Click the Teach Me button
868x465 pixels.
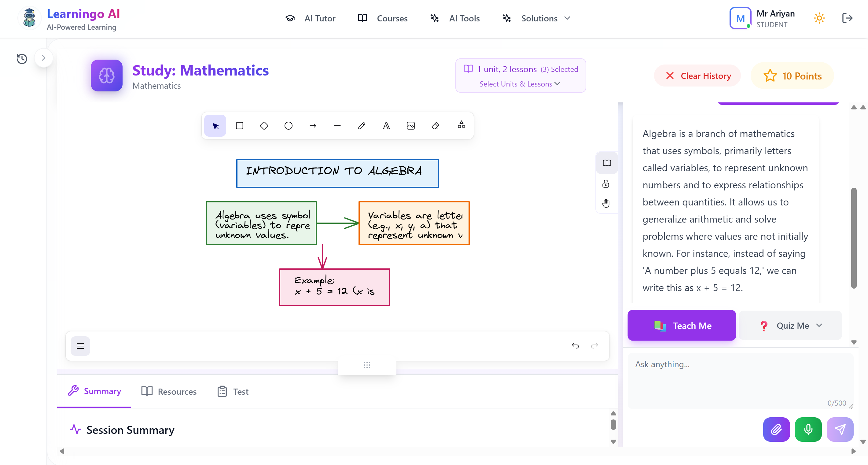[681, 326]
